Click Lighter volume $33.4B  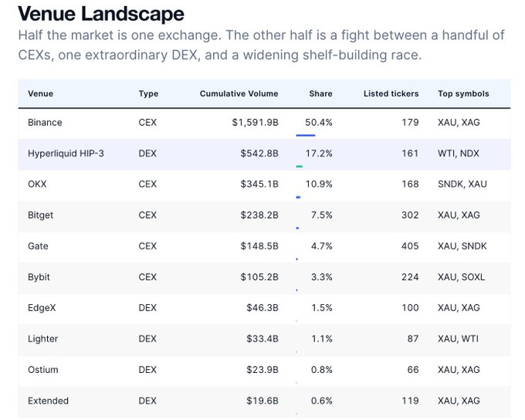(x=262, y=339)
